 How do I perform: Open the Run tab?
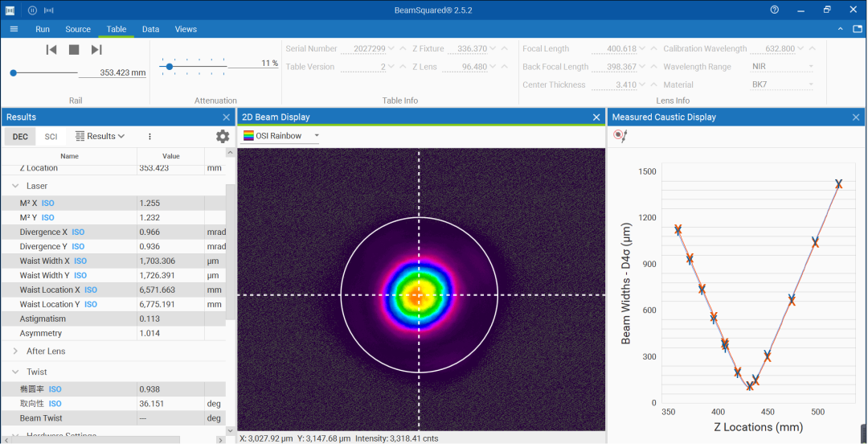[x=43, y=30]
